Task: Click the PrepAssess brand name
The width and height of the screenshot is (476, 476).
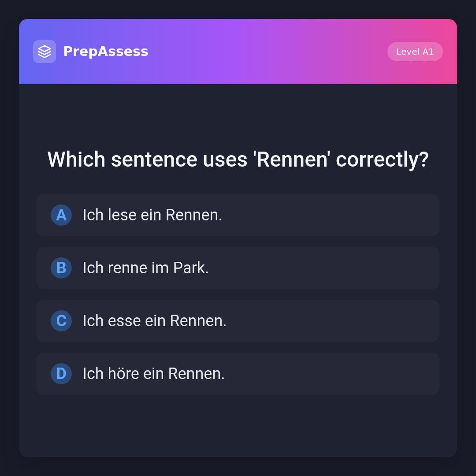Action: pyautogui.click(x=106, y=52)
